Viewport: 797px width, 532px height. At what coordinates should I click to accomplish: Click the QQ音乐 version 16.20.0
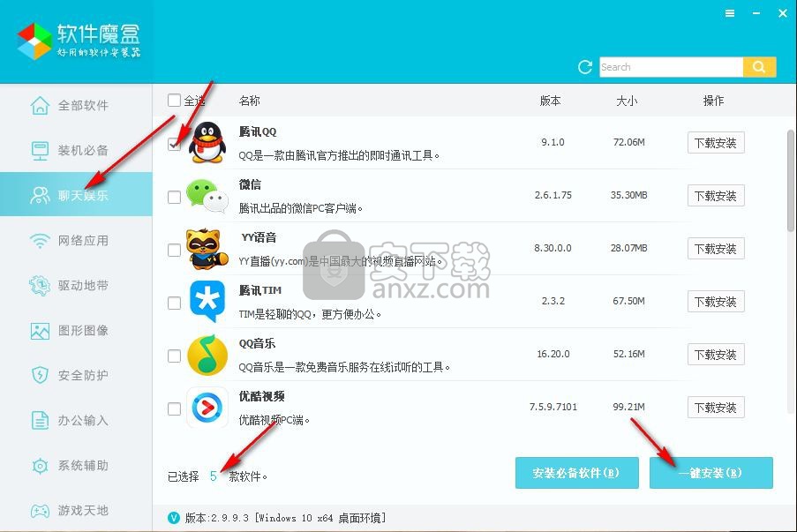[553, 354]
